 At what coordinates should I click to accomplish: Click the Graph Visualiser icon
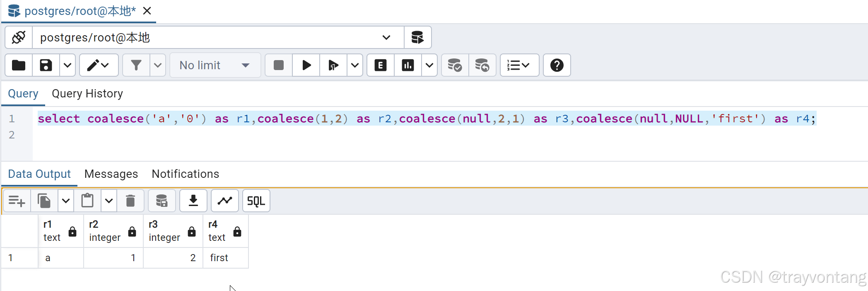coord(225,201)
